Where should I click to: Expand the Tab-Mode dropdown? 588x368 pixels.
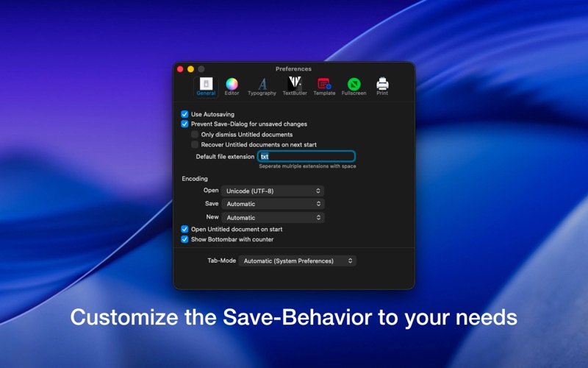click(298, 261)
